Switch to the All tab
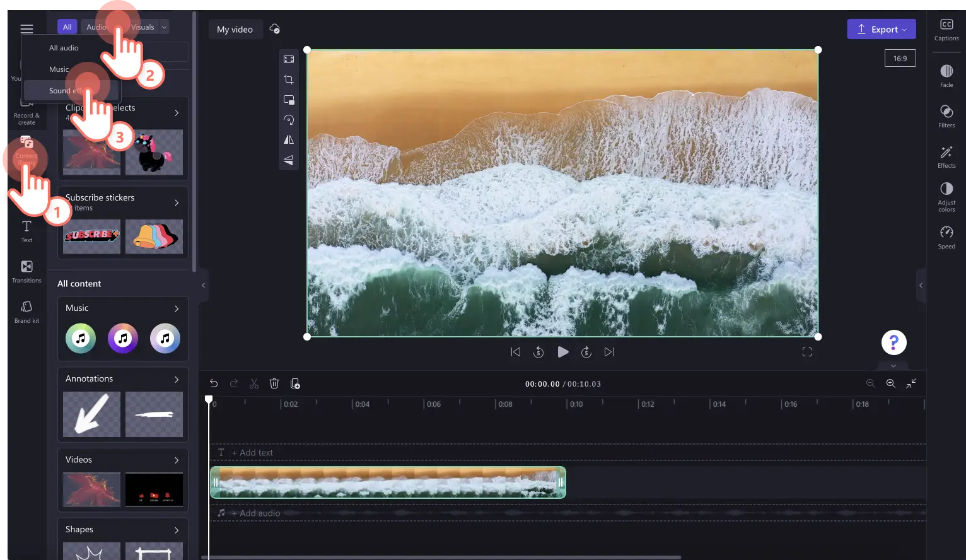The width and height of the screenshot is (966, 560). pos(67,27)
